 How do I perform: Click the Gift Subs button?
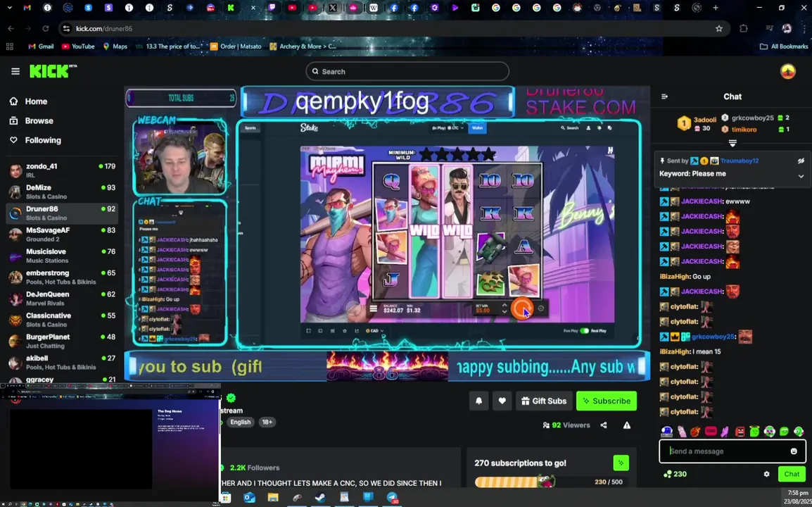click(544, 401)
